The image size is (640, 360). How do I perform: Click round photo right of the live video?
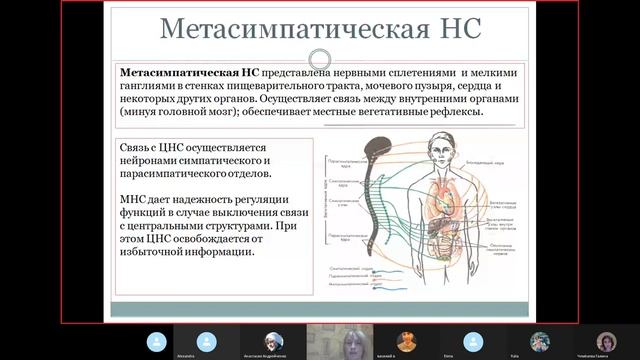tap(407, 342)
